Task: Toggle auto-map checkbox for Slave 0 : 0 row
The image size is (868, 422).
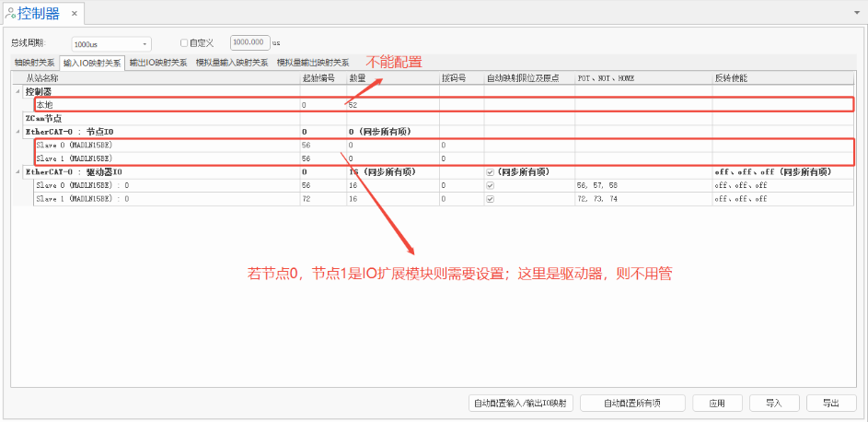Action: (x=490, y=185)
